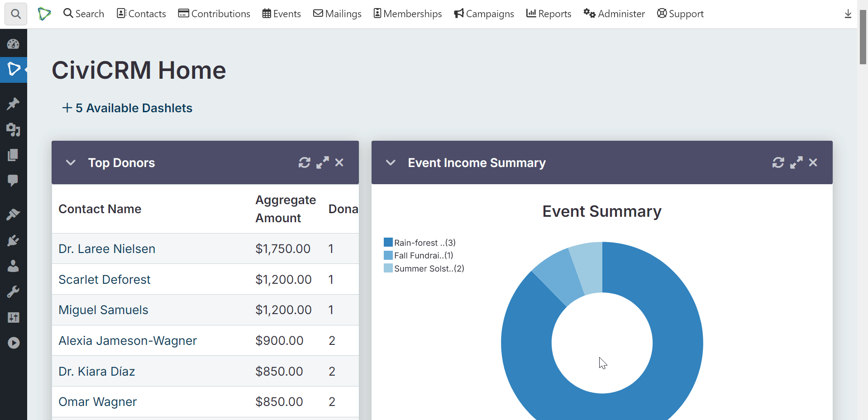This screenshot has height=420, width=868.
Task: Click the pushpin icon in left sidebar
Action: pos(13,104)
